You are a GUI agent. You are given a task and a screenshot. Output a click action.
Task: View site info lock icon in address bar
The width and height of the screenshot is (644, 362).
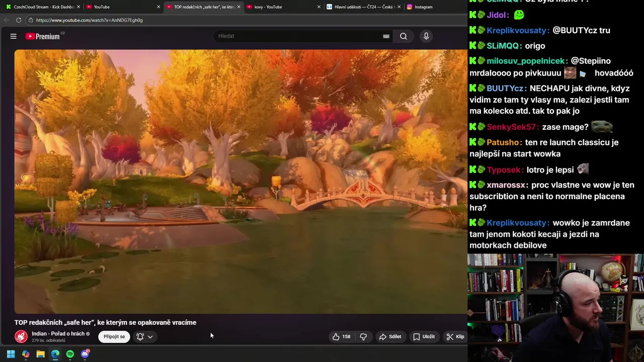(31, 20)
